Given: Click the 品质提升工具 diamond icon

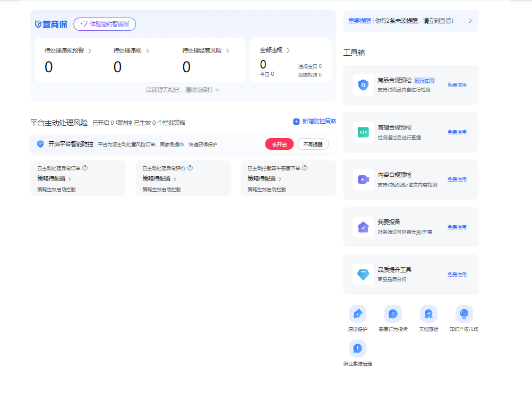Looking at the screenshot, I should 363,275.
